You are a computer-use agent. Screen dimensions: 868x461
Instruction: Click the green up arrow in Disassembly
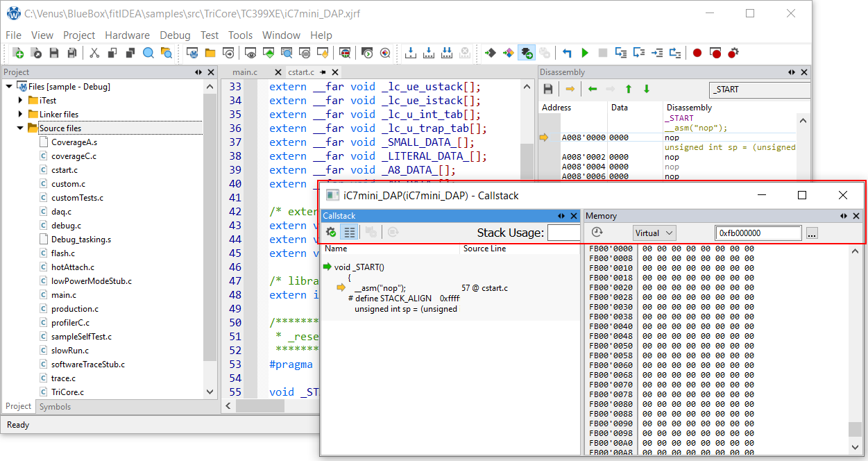[x=629, y=89]
